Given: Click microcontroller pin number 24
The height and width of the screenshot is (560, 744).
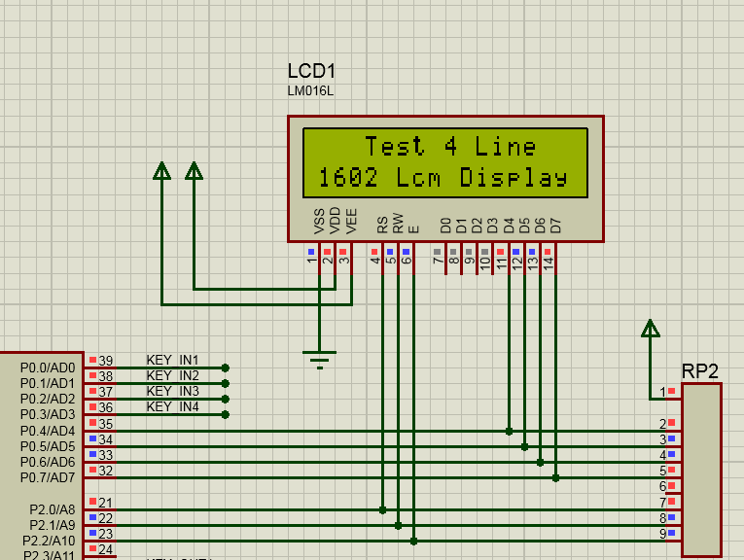Looking at the screenshot, I should pyautogui.click(x=105, y=549).
